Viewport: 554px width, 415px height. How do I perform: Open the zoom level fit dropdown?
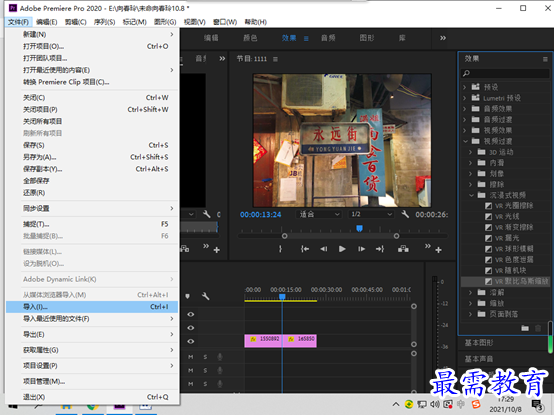(x=319, y=214)
